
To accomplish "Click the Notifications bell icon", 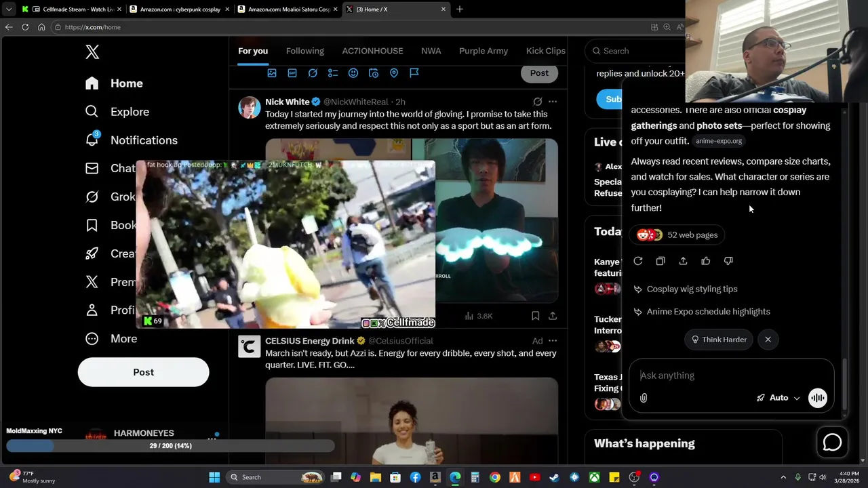I will 92,140.
